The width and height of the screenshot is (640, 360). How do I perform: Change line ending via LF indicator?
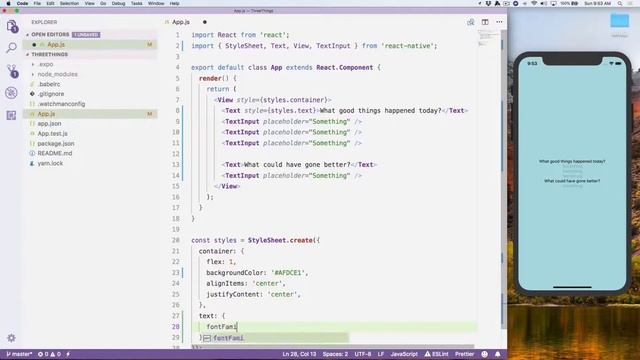(380, 354)
